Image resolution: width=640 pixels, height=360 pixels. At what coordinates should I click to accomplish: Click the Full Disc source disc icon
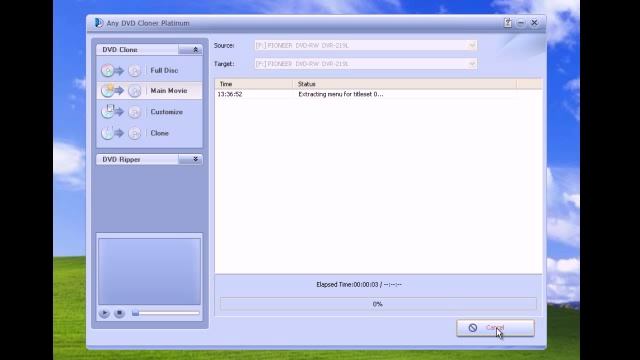coord(107,71)
